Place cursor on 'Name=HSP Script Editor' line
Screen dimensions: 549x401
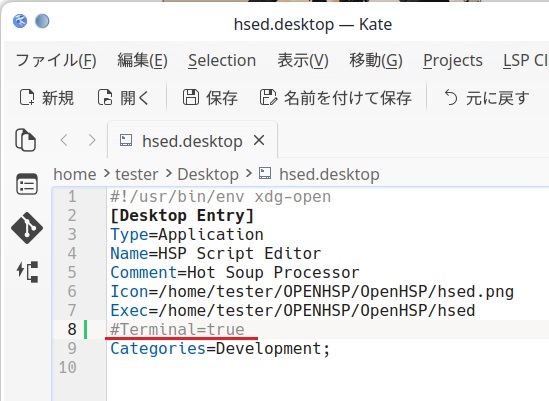pyautogui.click(x=216, y=253)
